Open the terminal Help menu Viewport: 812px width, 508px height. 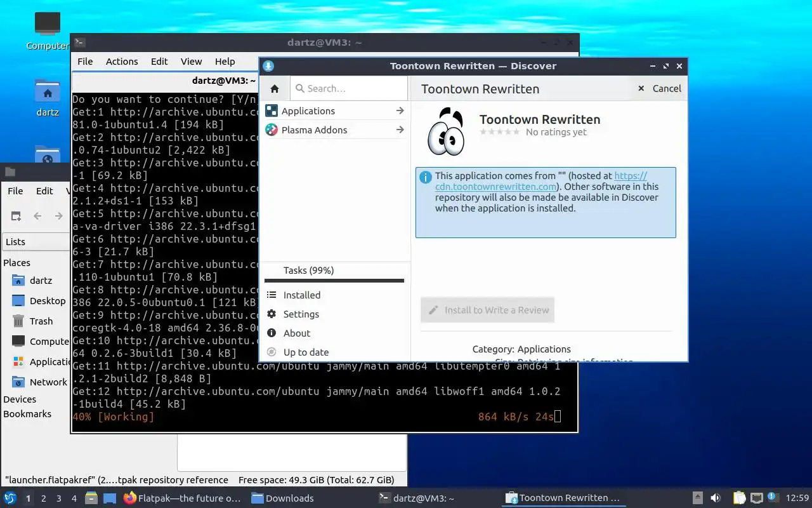coord(225,62)
